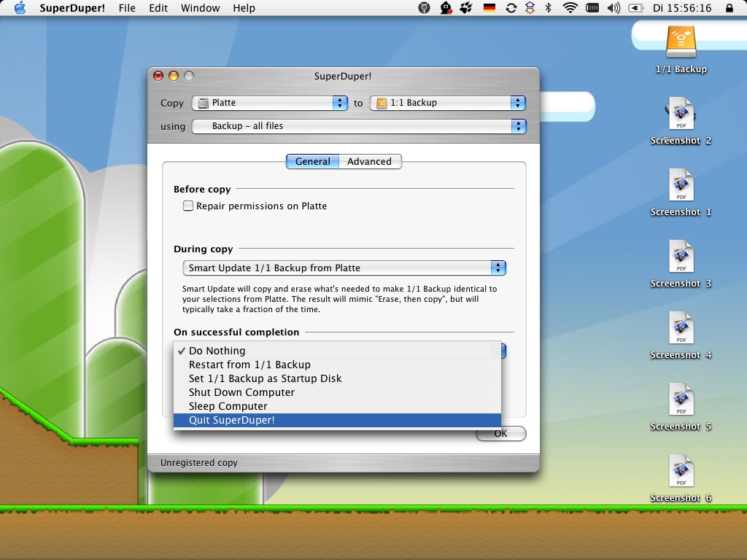Minimize the SuperDuper! window
This screenshot has height=560, width=747.
[x=174, y=76]
